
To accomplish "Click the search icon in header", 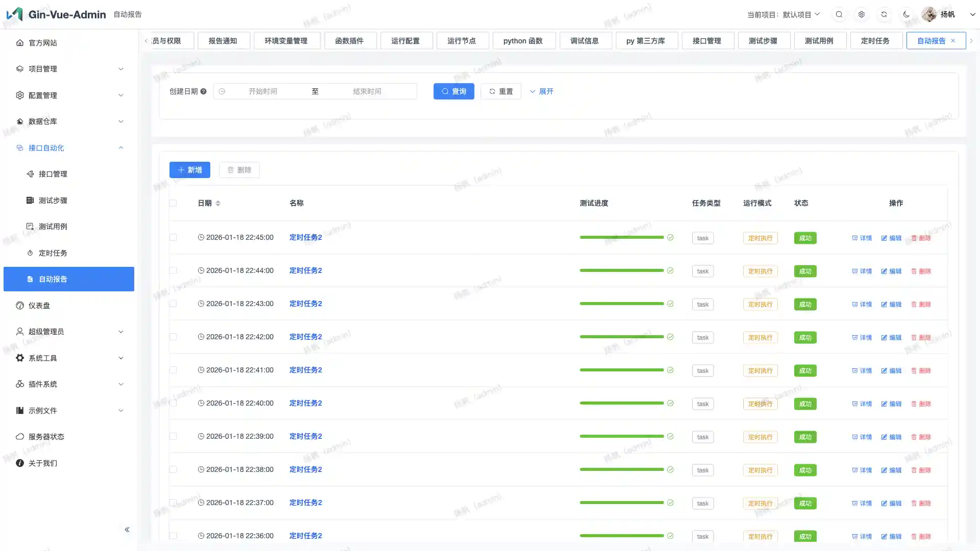I will click(x=839, y=14).
